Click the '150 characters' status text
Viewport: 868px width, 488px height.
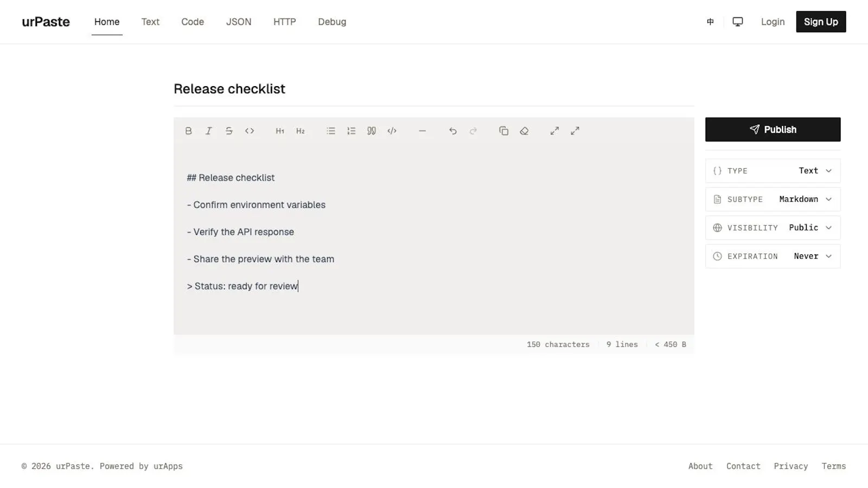(558, 344)
